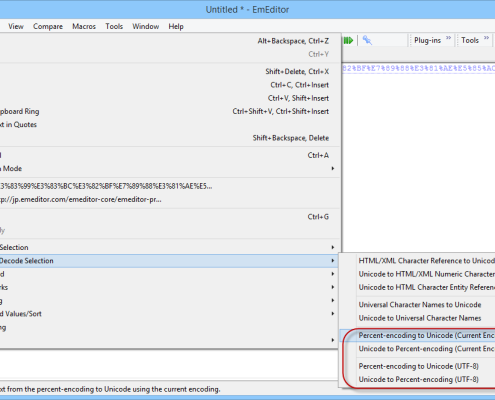
Task: Open the Help menu
Action: point(176,26)
